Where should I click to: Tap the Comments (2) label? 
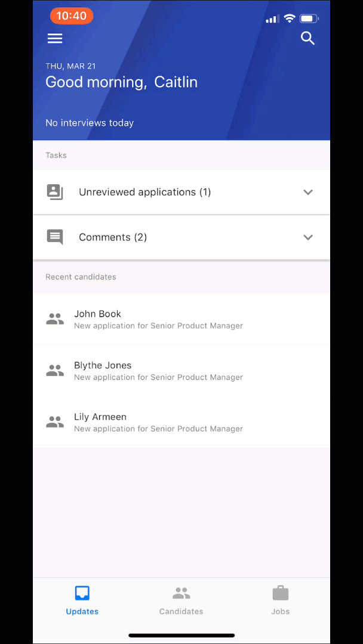113,237
